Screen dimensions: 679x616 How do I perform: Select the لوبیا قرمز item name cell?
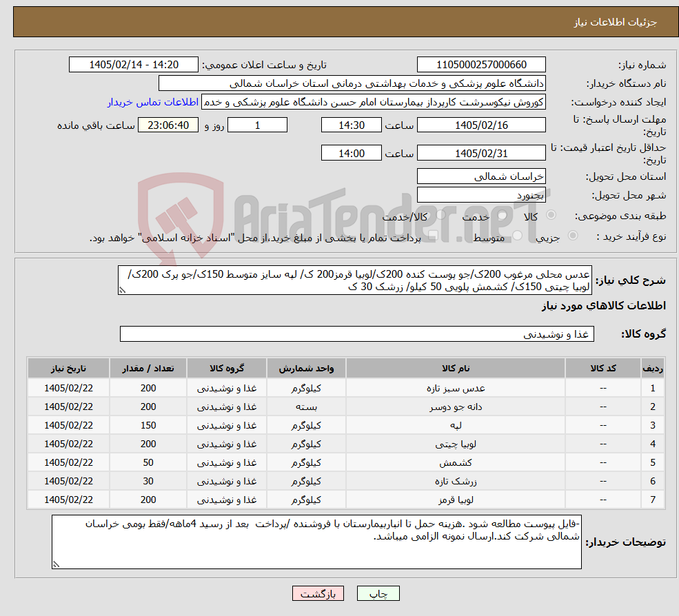pos(456,500)
